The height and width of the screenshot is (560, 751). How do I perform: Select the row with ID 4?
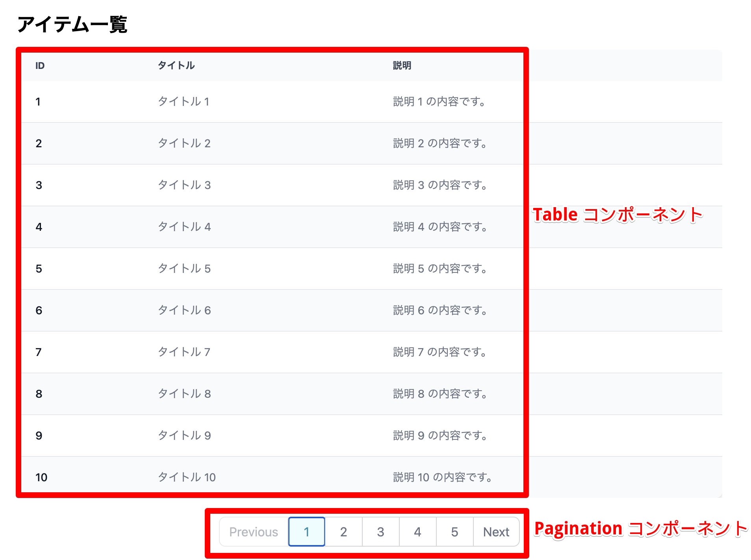click(x=184, y=227)
